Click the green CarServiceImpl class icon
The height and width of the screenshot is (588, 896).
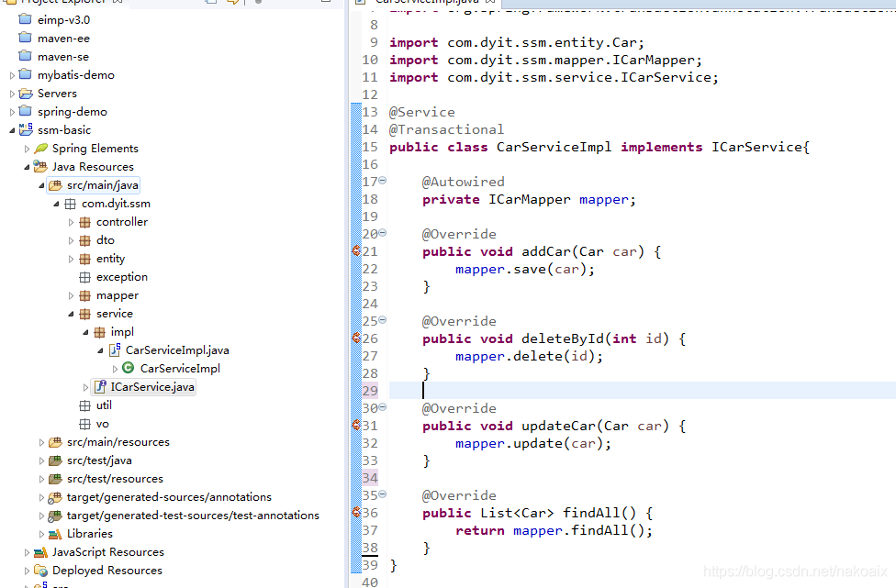click(129, 368)
